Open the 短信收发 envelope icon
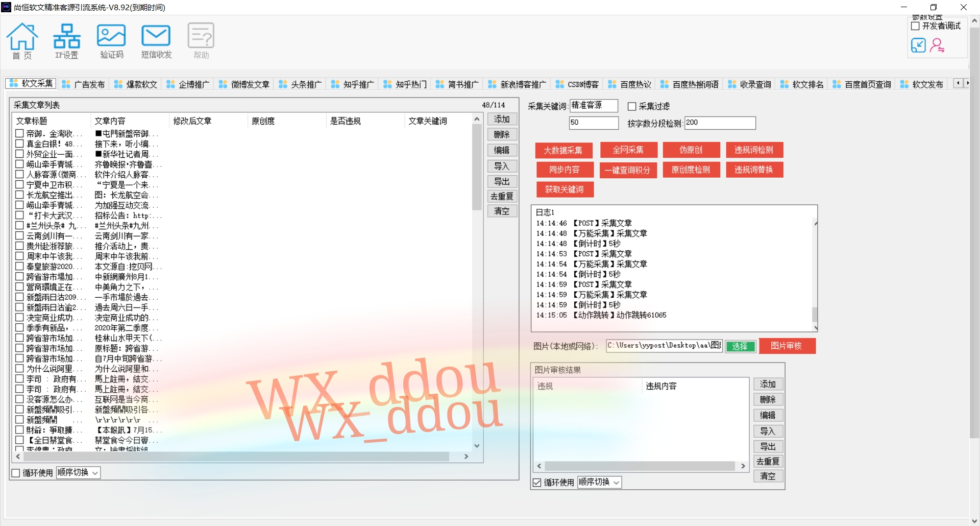Screen dimensions: 980x526 156,41
